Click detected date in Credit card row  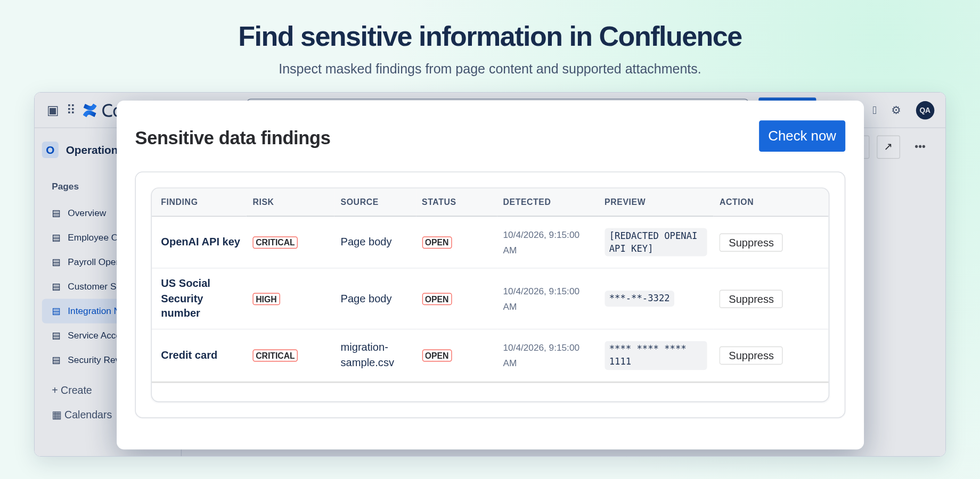541,355
